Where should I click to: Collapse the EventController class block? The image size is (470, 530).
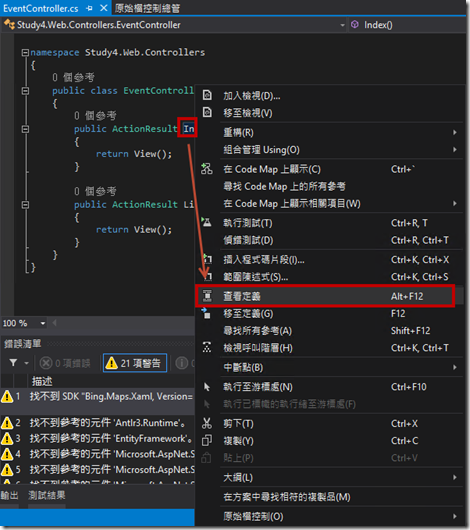25,91
